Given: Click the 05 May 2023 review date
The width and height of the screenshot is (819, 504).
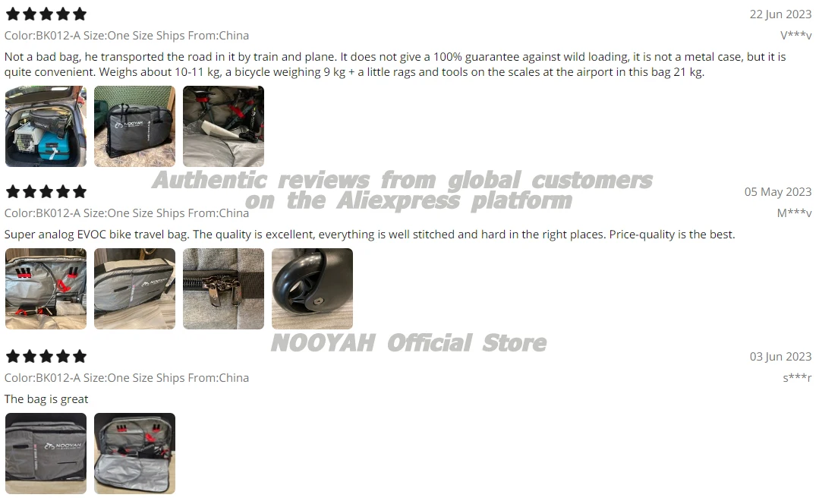Looking at the screenshot, I should click(x=778, y=192).
